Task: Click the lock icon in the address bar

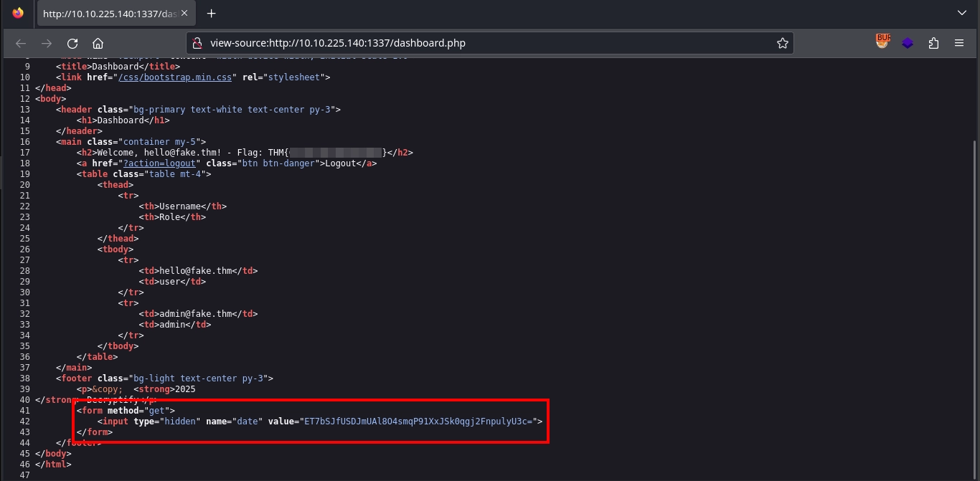Action: tap(199, 43)
